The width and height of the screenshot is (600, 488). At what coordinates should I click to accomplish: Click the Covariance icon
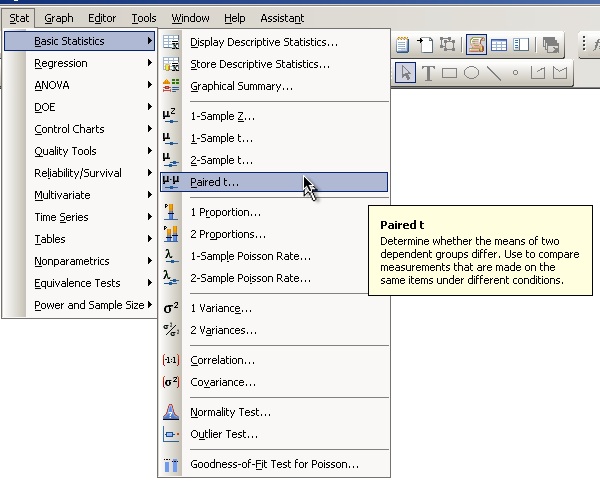pyautogui.click(x=171, y=382)
